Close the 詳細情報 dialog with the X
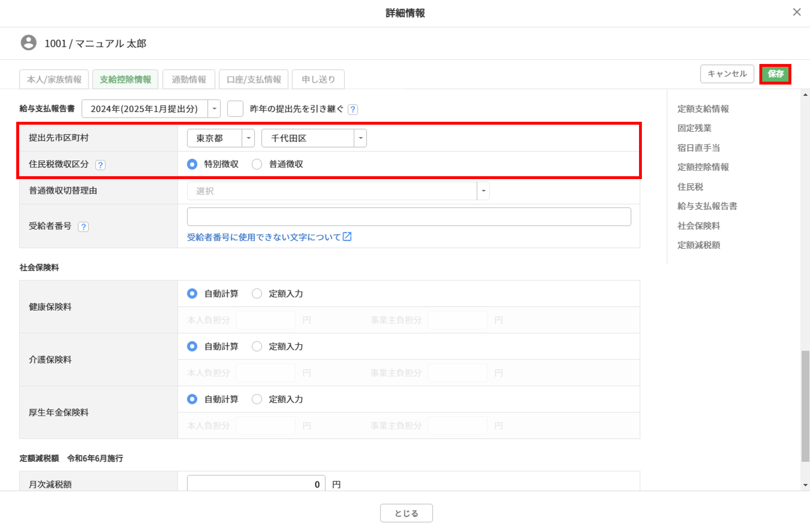The image size is (810, 532). pos(797,12)
